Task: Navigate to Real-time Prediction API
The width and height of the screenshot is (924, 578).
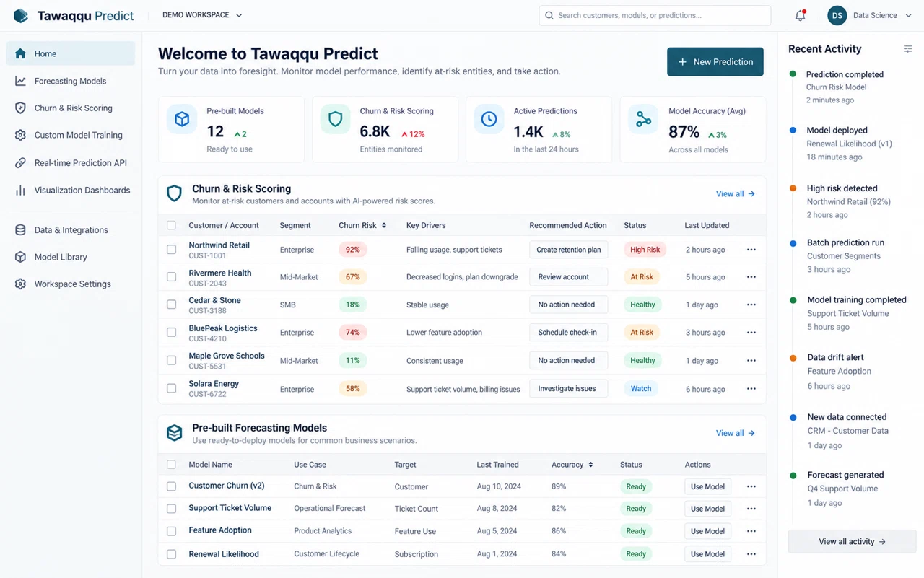Action: point(71,163)
